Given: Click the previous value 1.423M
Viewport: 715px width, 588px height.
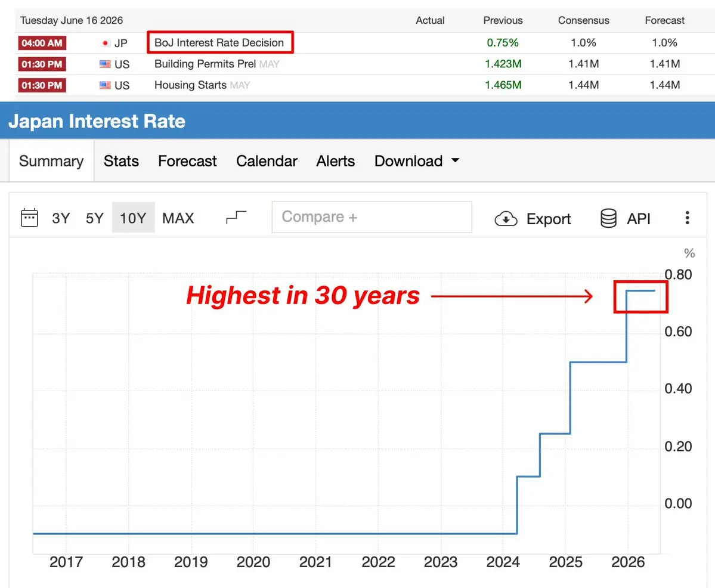Looking at the screenshot, I should click(503, 64).
